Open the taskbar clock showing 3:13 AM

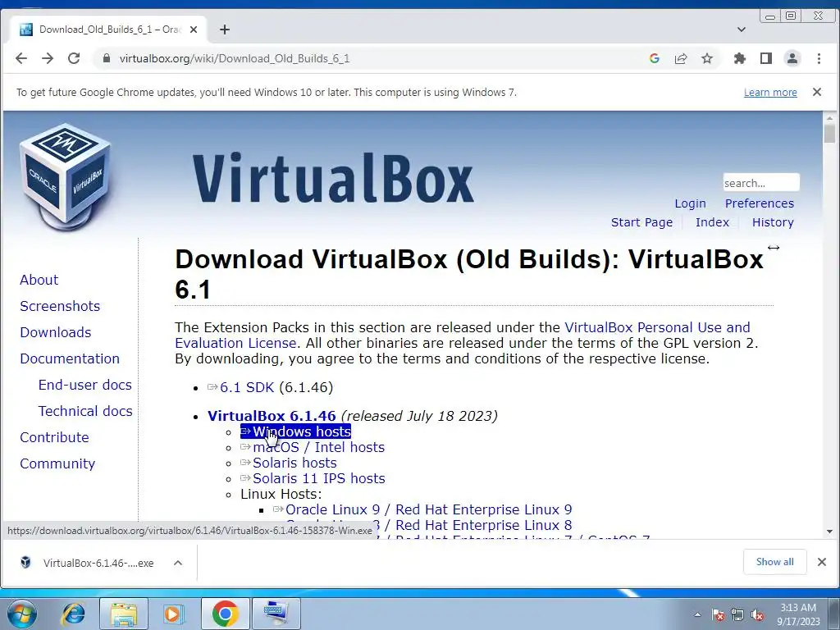tap(798, 614)
